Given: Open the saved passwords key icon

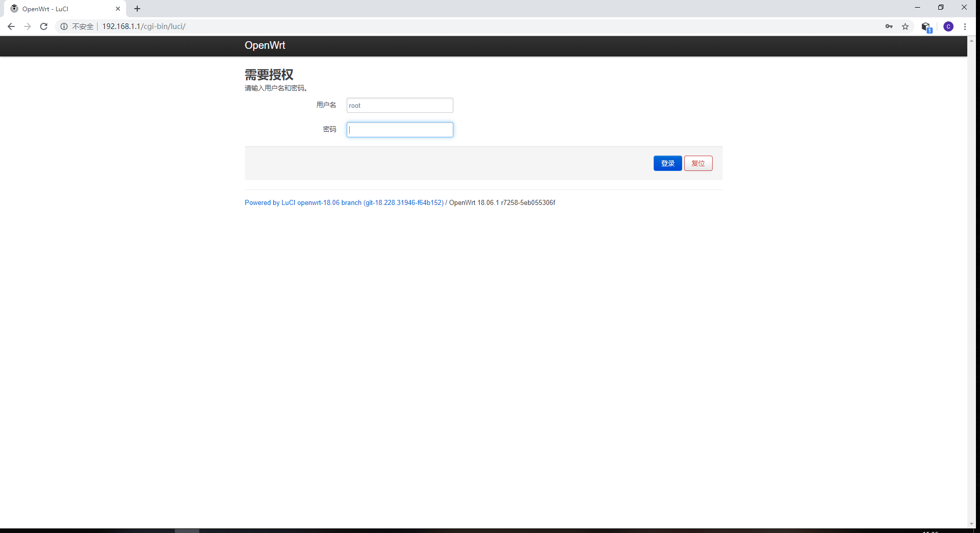Looking at the screenshot, I should click(x=889, y=26).
